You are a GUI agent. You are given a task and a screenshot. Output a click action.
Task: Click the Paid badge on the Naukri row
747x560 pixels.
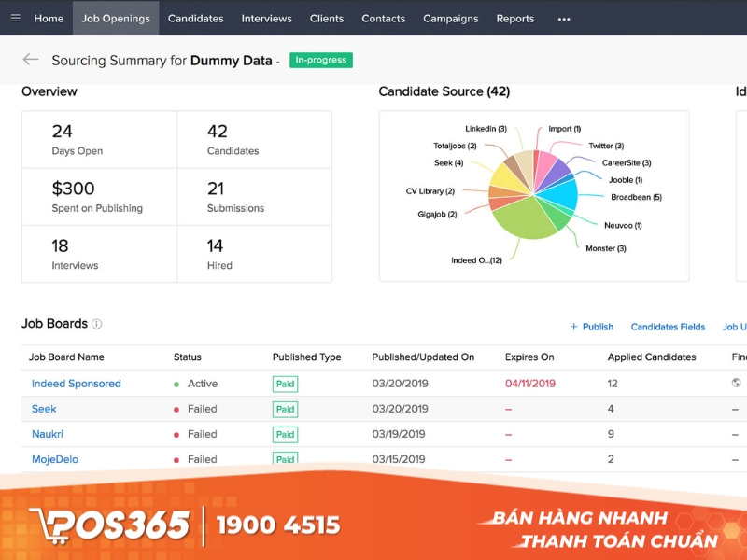tap(285, 434)
